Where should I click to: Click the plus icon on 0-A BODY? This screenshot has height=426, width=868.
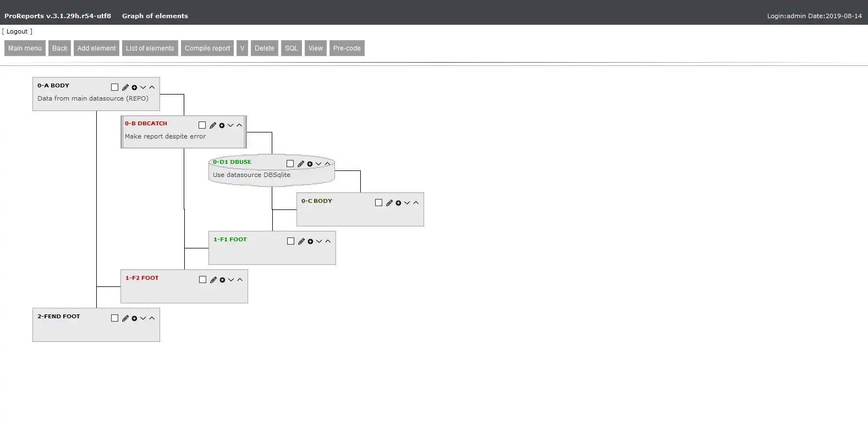134,87
